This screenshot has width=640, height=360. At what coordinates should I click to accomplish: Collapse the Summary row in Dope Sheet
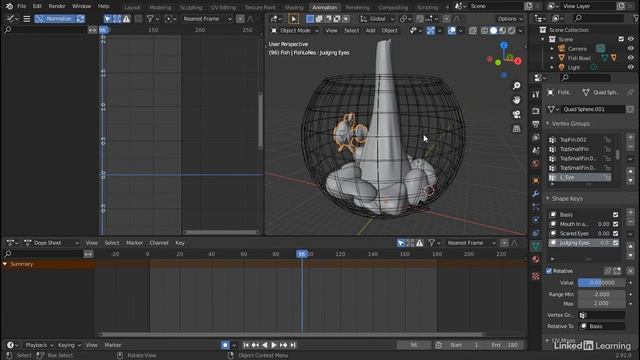[x=5, y=264]
